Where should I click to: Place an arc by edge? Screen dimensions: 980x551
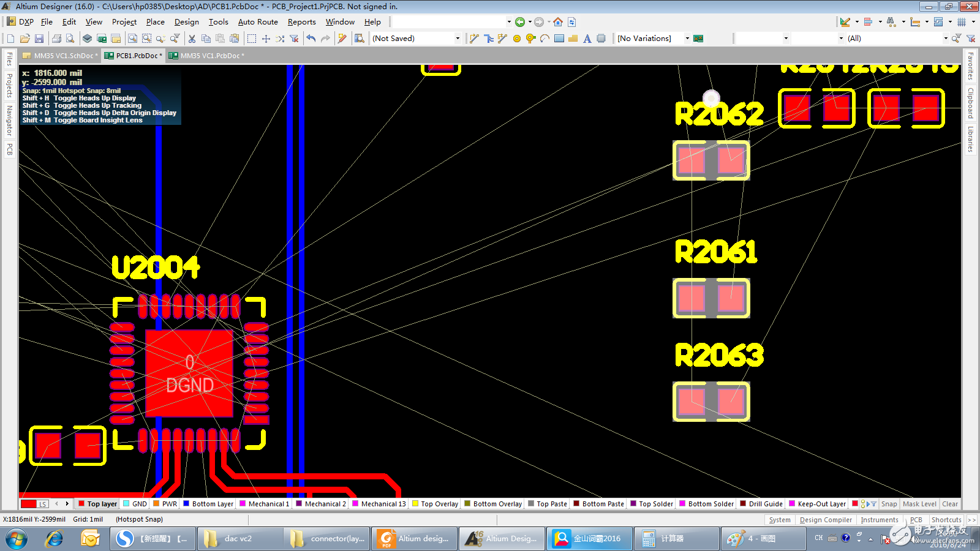(x=545, y=39)
